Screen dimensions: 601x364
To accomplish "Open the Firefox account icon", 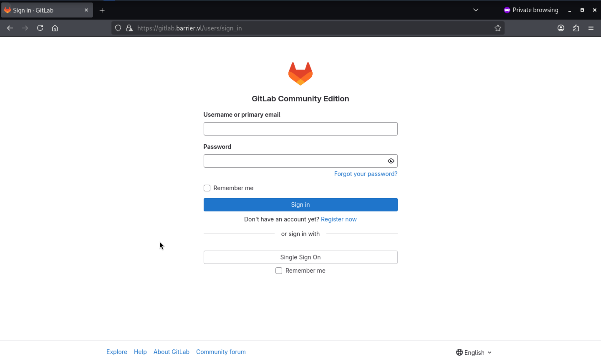I will point(561,28).
